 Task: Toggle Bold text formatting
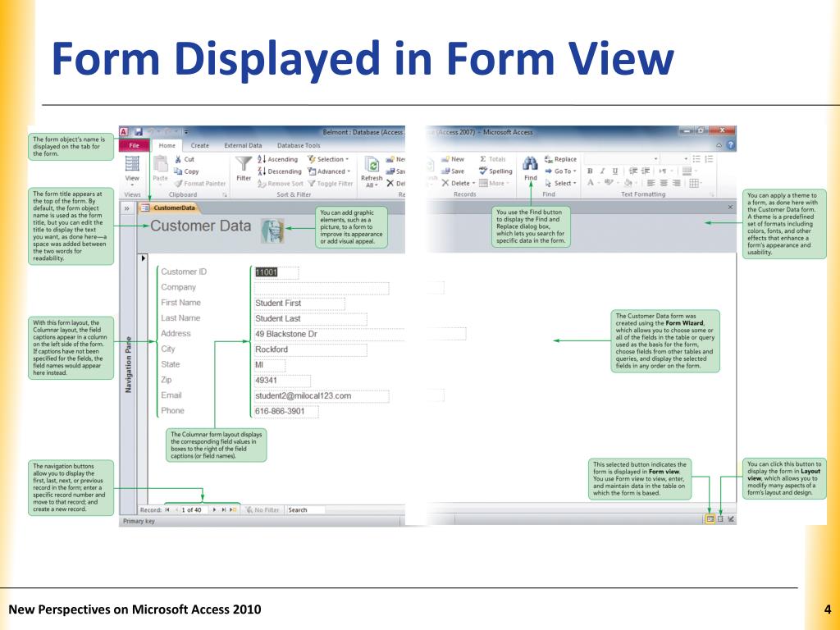[590, 171]
